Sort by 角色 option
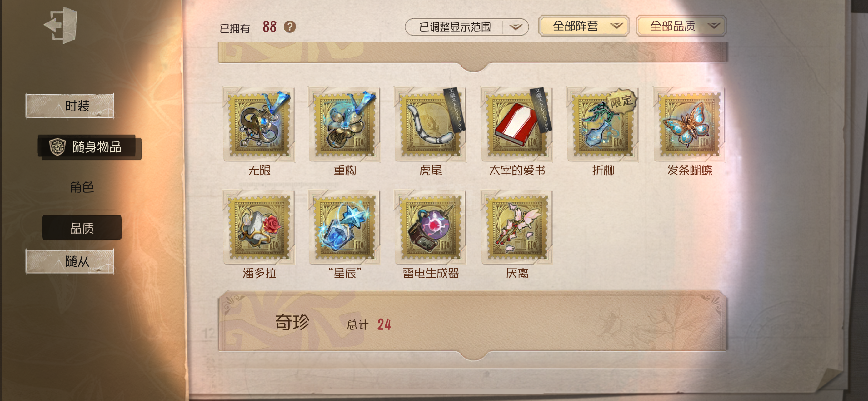Image resolution: width=868 pixels, height=401 pixels. coord(82,187)
